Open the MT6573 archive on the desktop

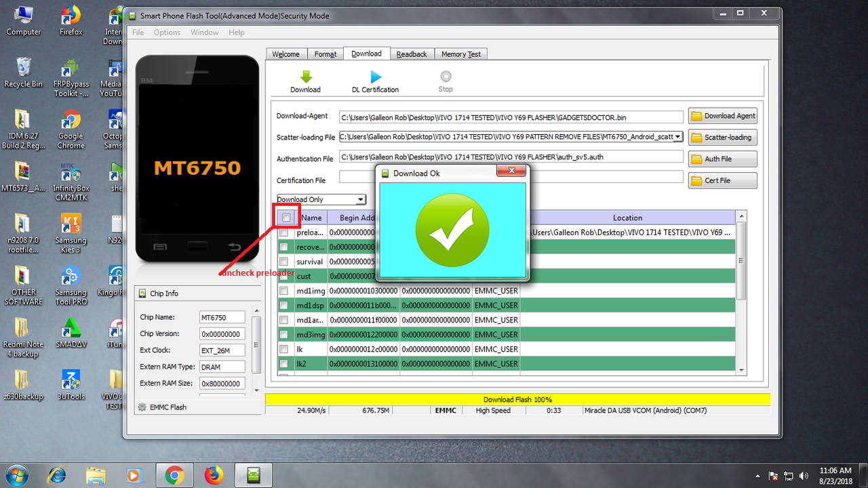click(x=24, y=178)
